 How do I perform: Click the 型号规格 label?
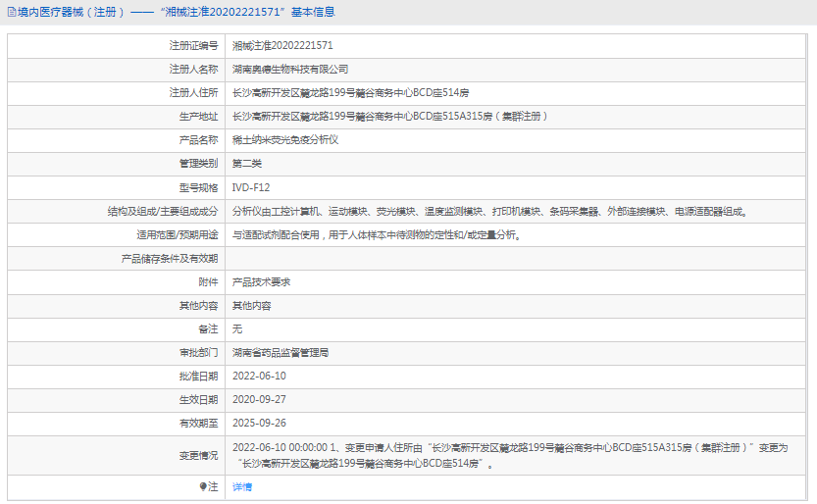pos(198,187)
